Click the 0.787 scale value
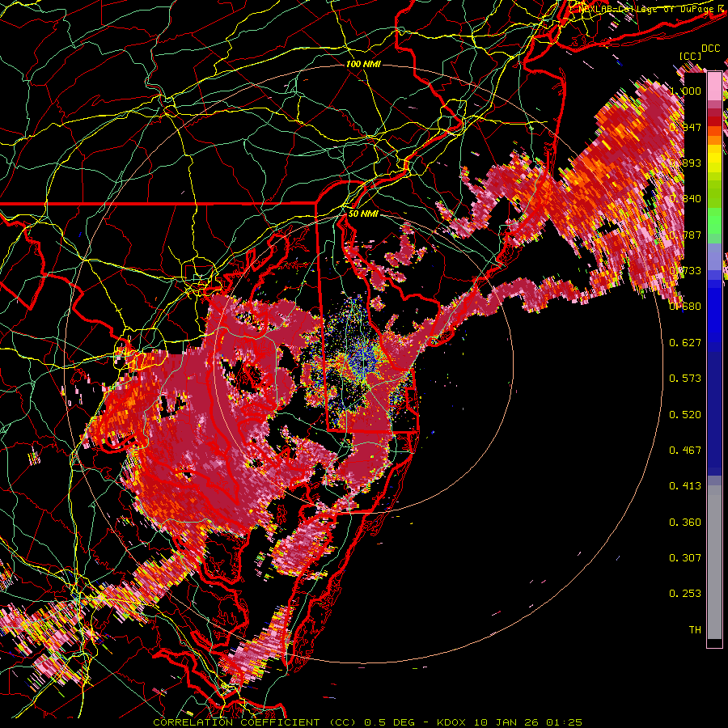Viewport: 728px width, 728px height. [685, 235]
